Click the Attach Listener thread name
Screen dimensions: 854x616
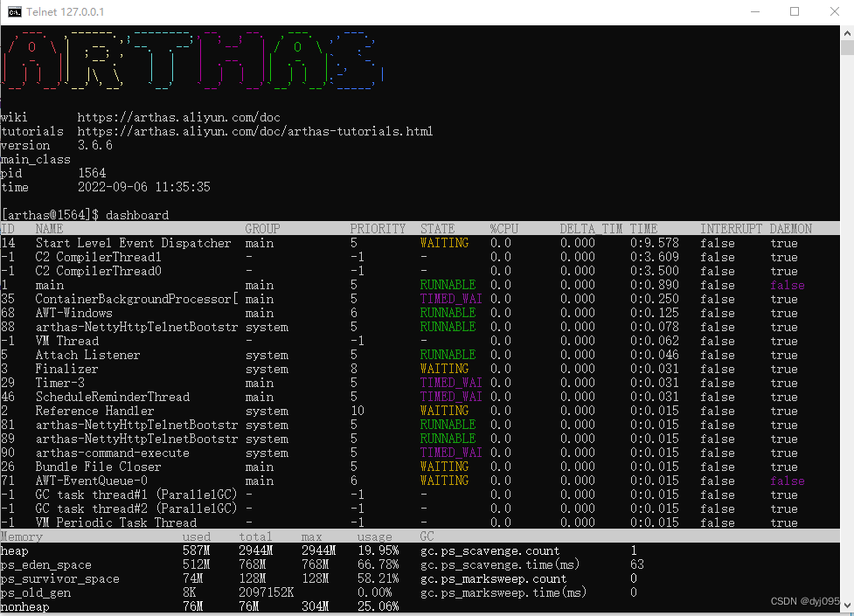(87, 355)
